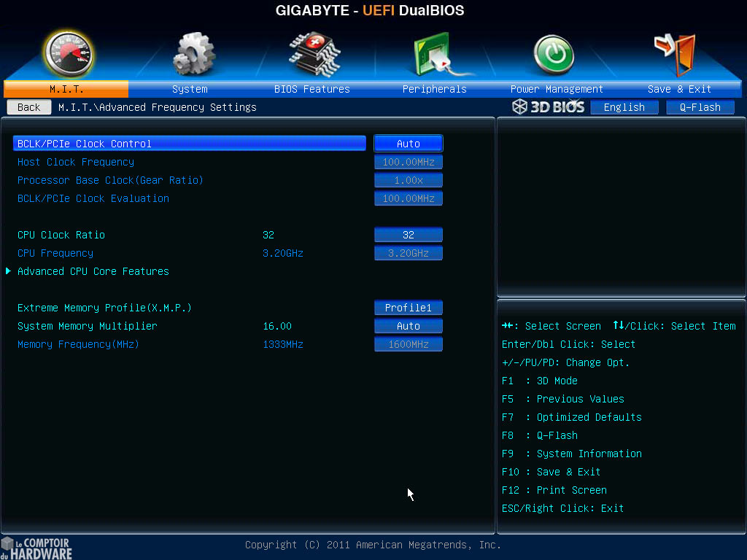Launch Q-Flash utility

click(700, 106)
